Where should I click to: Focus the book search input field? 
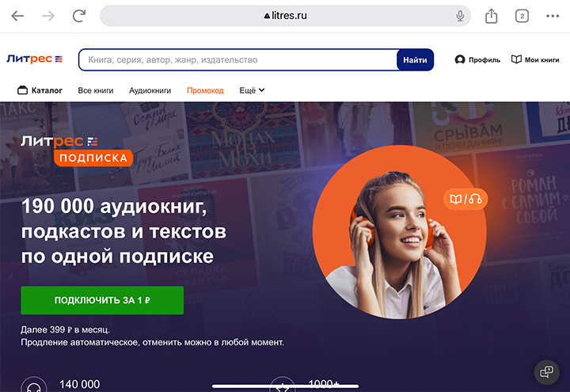pos(238,60)
